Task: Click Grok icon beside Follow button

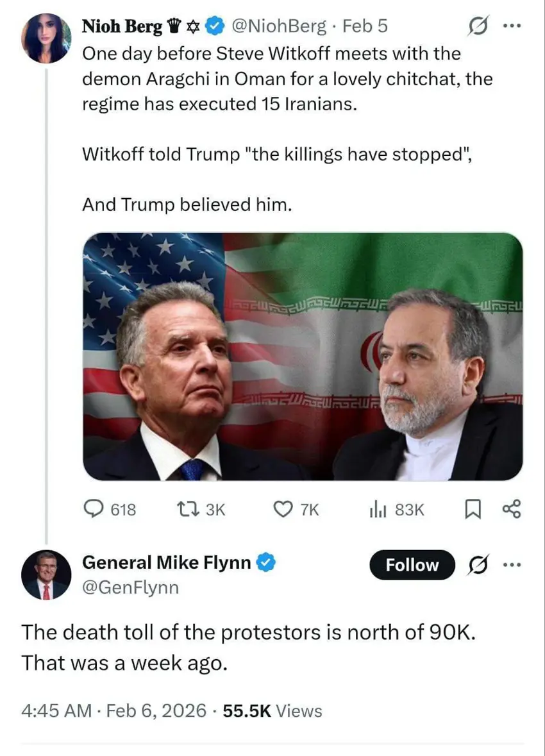Action: coord(477,565)
